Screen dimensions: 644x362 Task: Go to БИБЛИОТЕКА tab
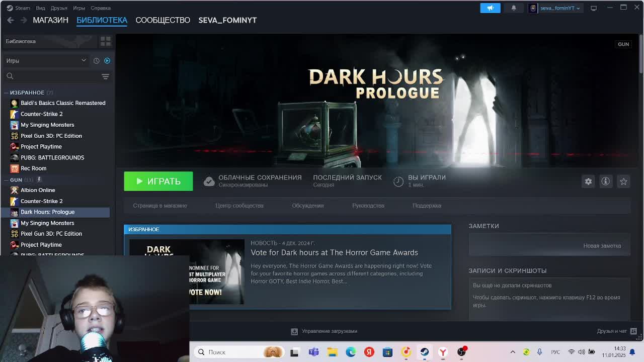pos(102,20)
